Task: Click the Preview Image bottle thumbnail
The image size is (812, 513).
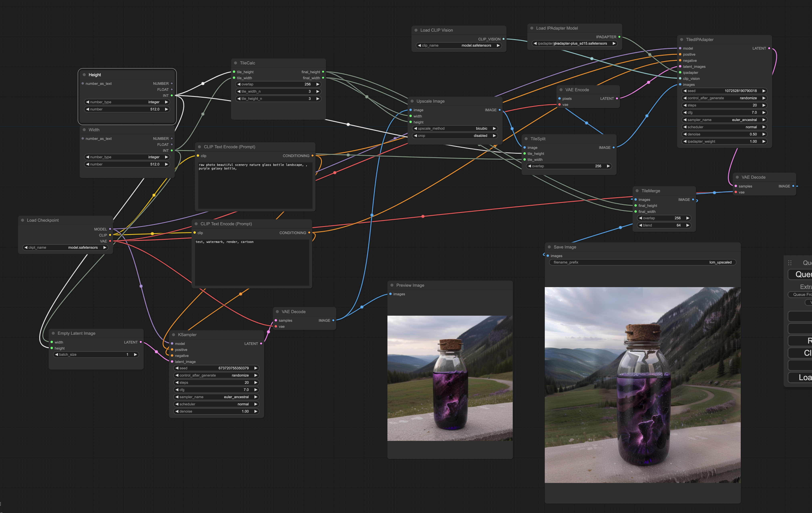Action: pos(450,378)
